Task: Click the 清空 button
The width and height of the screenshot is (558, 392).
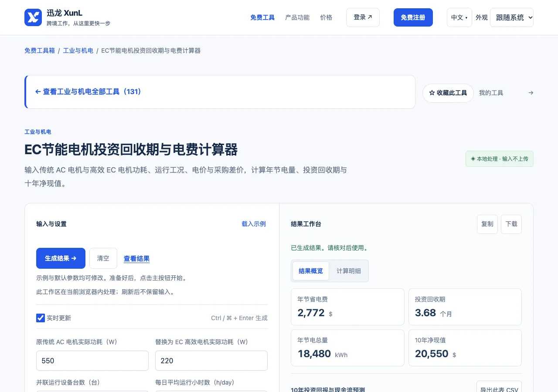Action: (103, 258)
